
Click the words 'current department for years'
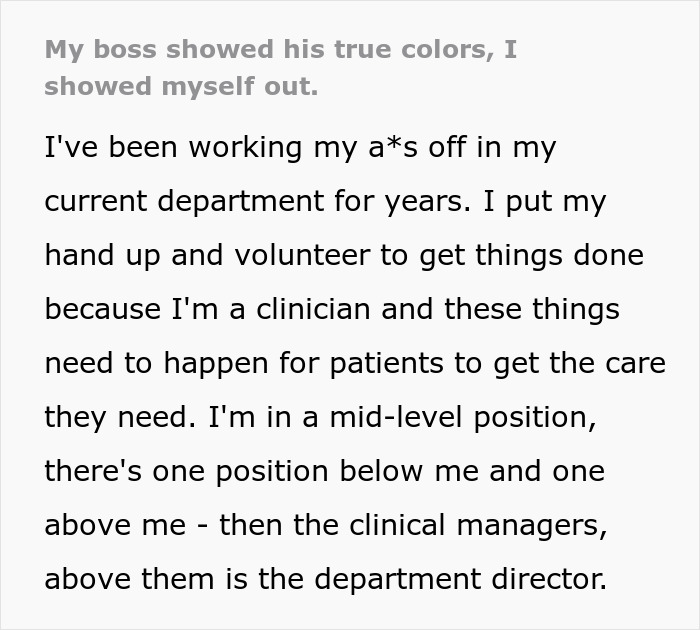pyautogui.click(x=256, y=202)
